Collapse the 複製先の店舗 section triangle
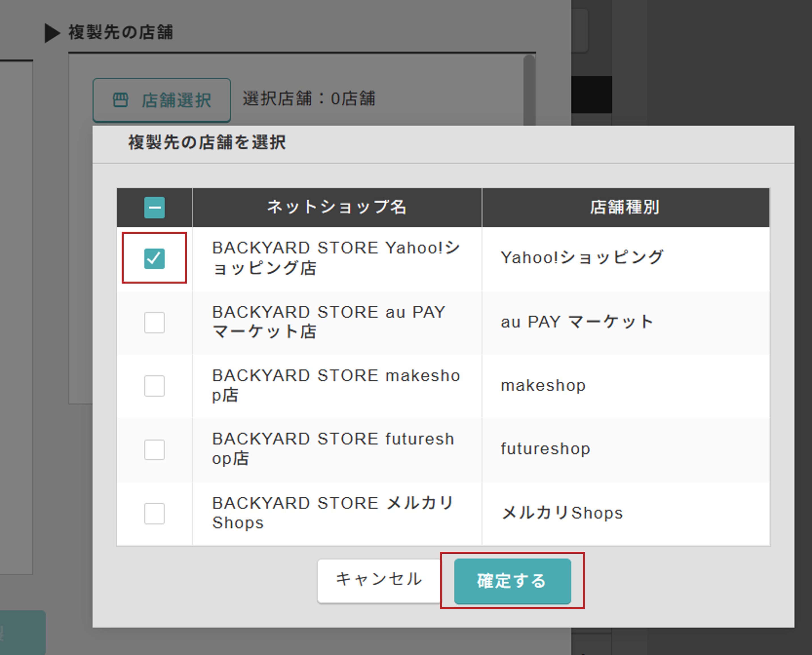This screenshot has width=812, height=655. pos(52,33)
